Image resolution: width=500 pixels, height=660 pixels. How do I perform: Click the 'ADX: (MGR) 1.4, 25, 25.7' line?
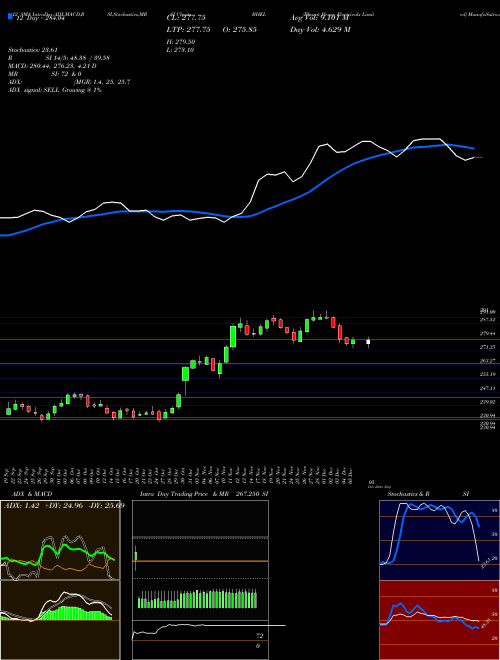[69, 82]
